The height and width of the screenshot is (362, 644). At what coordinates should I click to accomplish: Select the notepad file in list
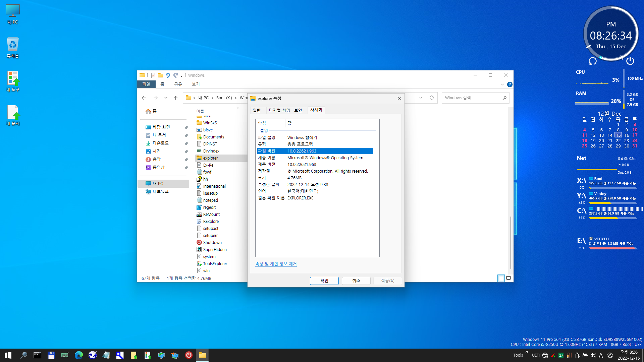[210, 200]
